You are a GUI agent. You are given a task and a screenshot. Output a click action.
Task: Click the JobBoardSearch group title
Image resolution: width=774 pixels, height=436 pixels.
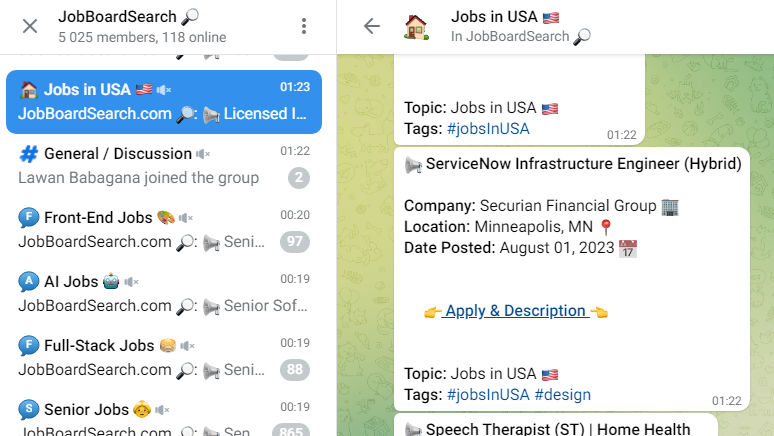117,17
